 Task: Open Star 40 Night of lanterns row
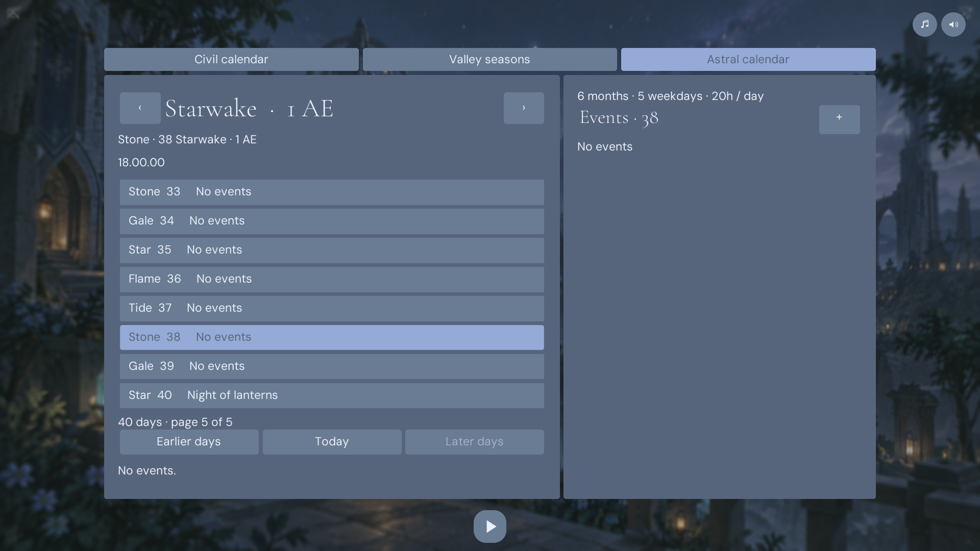coord(332,395)
